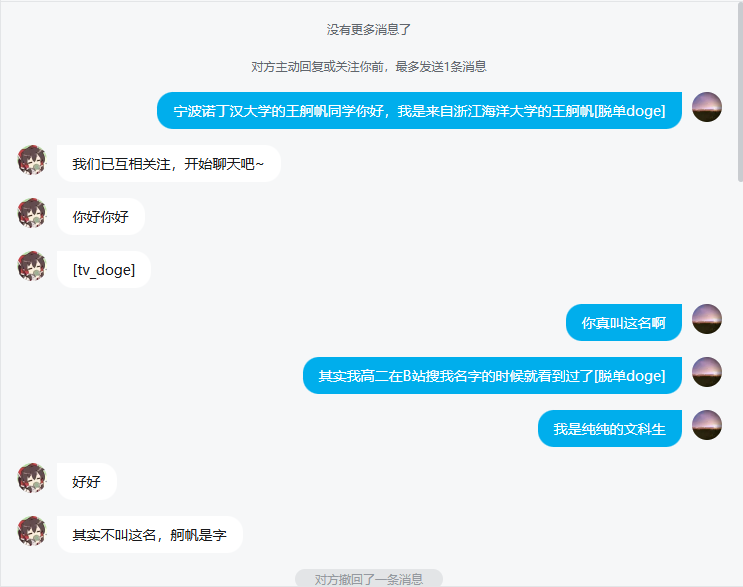The width and height of the screenshot is (743, 587).
Task: Open the anime avatar next to '你好你好'
Action: (32, 213)
